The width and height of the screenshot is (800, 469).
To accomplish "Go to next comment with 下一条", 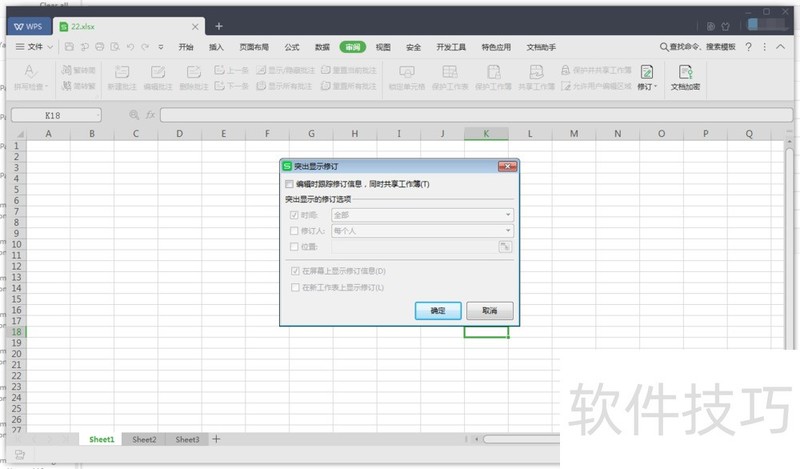I will 231,86.
